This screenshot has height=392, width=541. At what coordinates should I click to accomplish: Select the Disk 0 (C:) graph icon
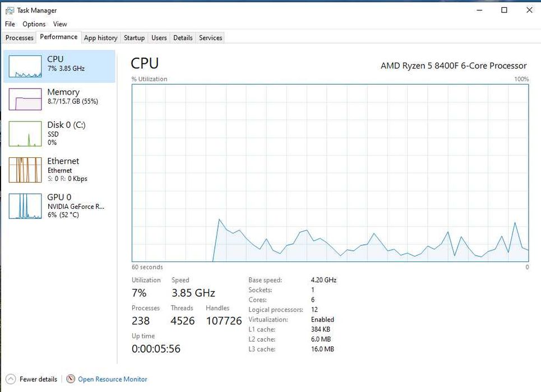point(25,133)
